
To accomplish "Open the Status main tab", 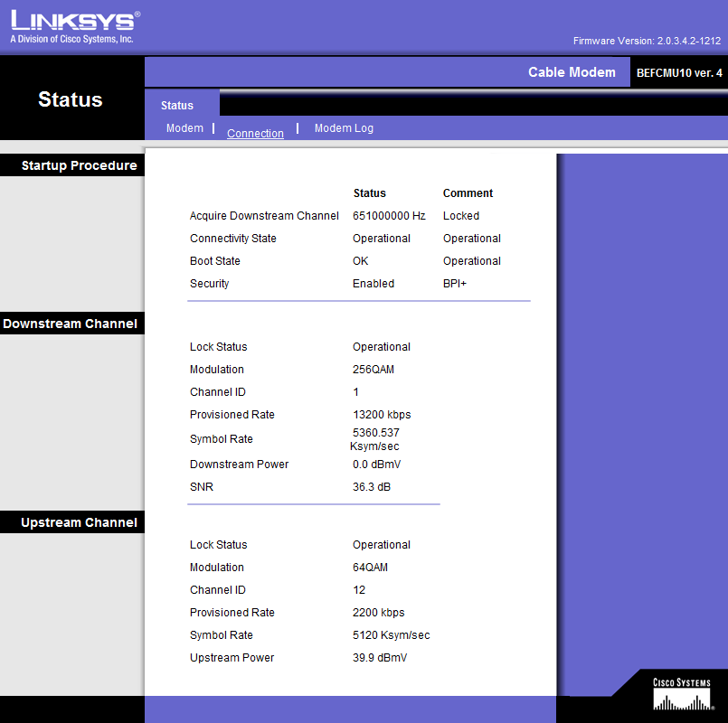I will [177, 106].
